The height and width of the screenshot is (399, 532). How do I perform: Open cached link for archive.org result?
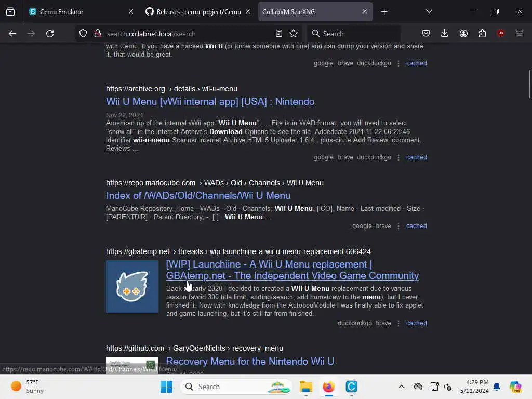[x=417, y=157]
